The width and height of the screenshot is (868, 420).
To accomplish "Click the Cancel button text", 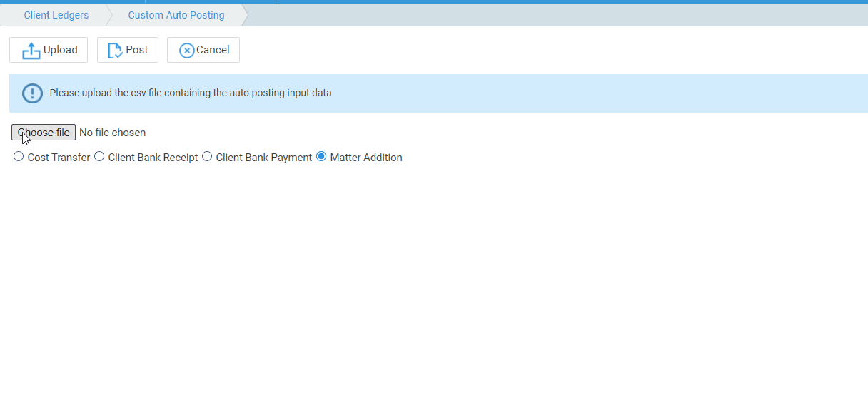I will tap(213, 50).
